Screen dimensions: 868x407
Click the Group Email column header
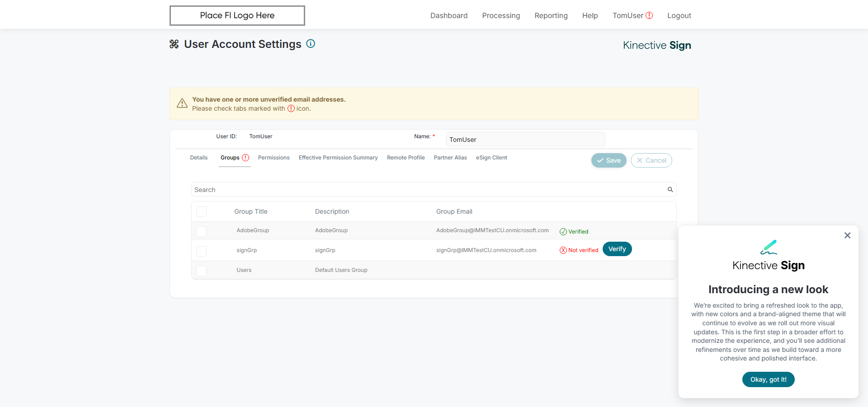(x=454, y=211)
